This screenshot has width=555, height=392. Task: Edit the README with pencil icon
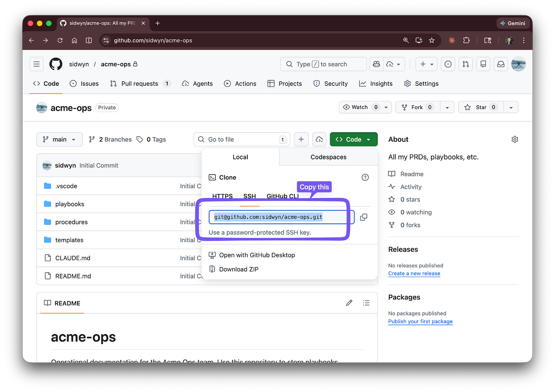click(349, 303)
